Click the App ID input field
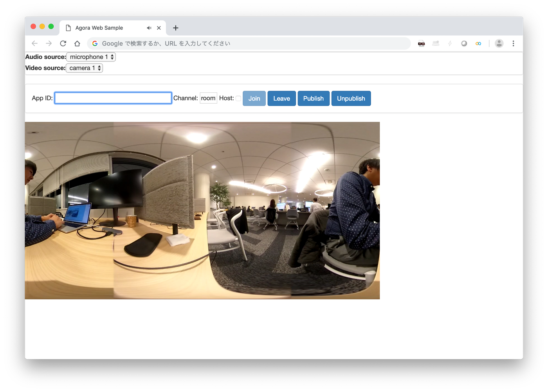Screen dimensions: 548x392 coord(113,98)
